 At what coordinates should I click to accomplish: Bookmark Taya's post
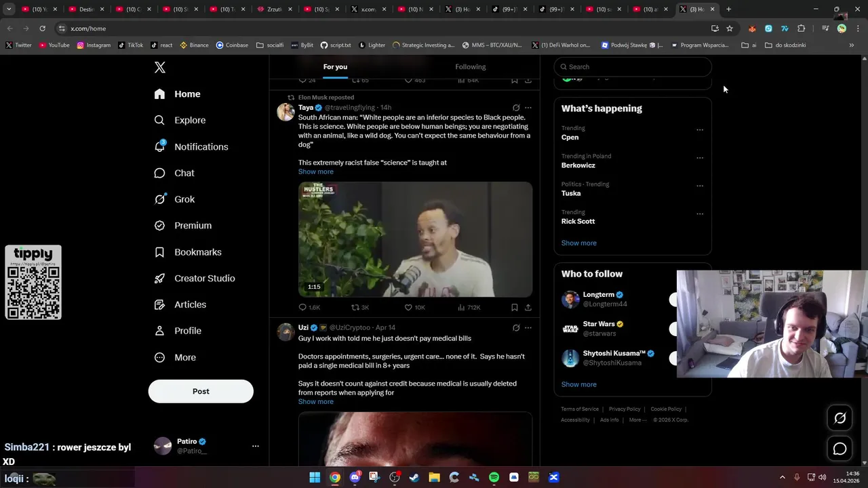tap(515, 307)
